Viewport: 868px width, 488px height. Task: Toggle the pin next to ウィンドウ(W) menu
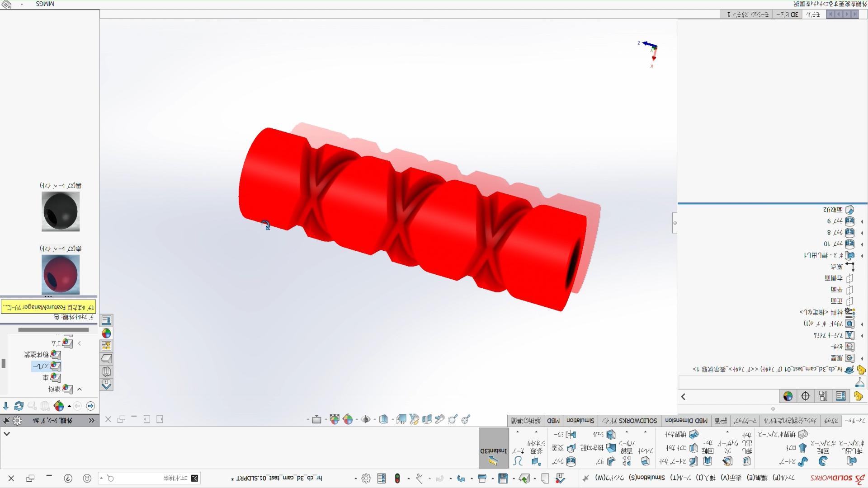coord(585,478)
